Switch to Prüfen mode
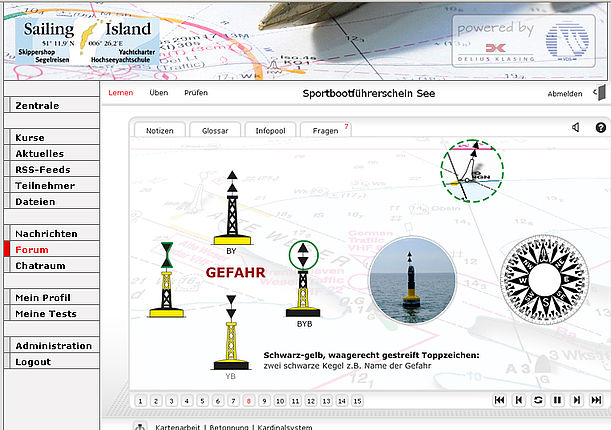Image resolution: width=611 pixels, height=430 pixels. coord(196,93)
